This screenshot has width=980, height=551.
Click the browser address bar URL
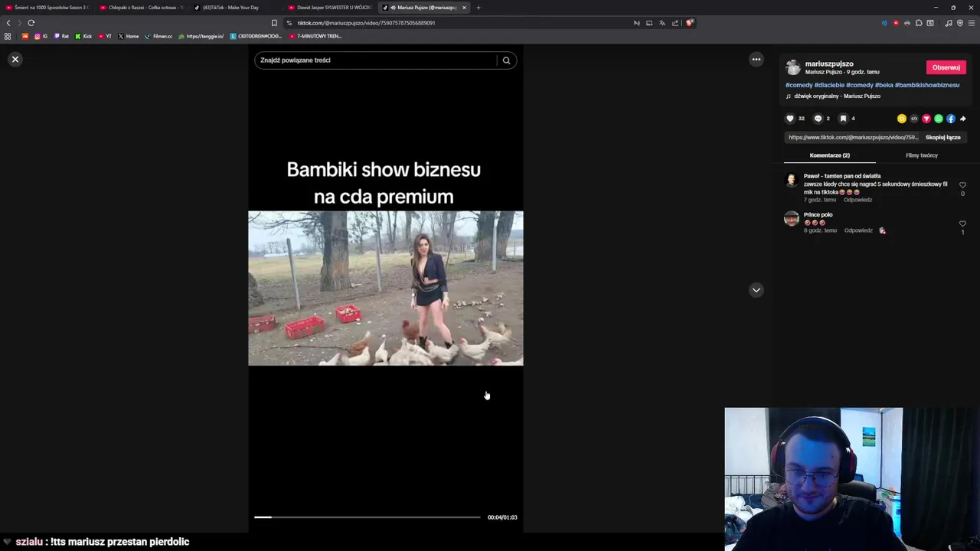366,23
